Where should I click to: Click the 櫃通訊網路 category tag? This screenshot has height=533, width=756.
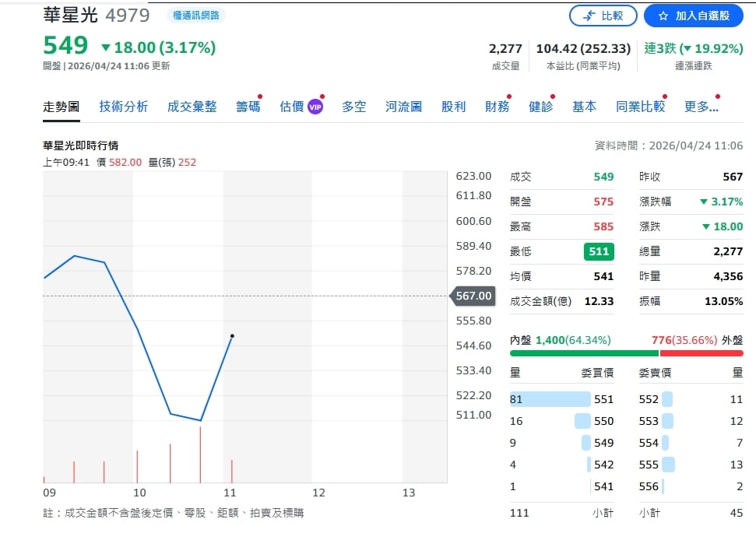(x=195, y=16)
